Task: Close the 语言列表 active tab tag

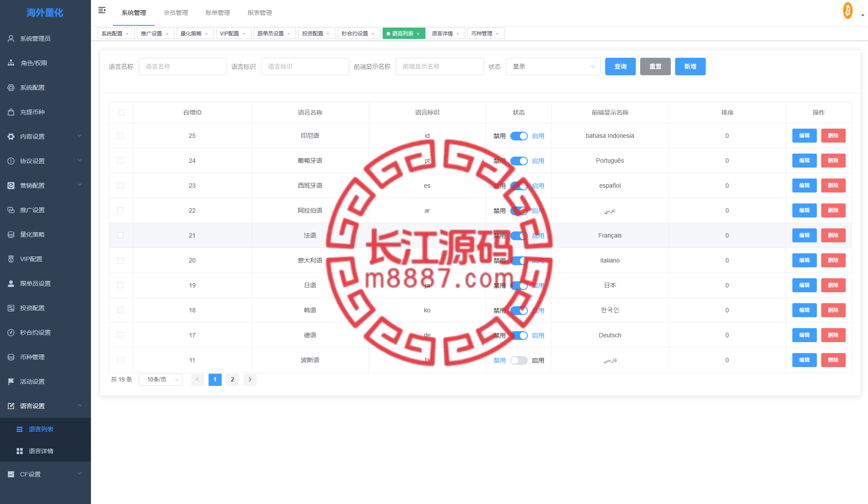Action: pyautogui.click(x=418, y=34)
